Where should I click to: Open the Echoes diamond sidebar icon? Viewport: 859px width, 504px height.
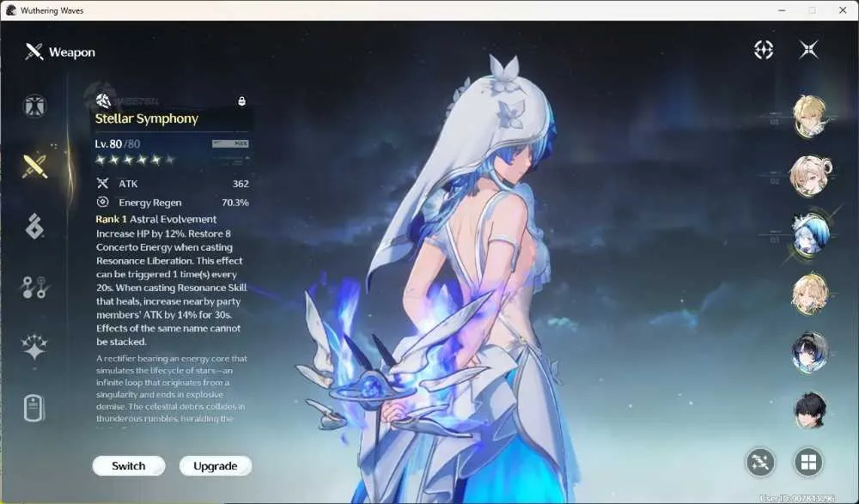(x=34, y=227)
